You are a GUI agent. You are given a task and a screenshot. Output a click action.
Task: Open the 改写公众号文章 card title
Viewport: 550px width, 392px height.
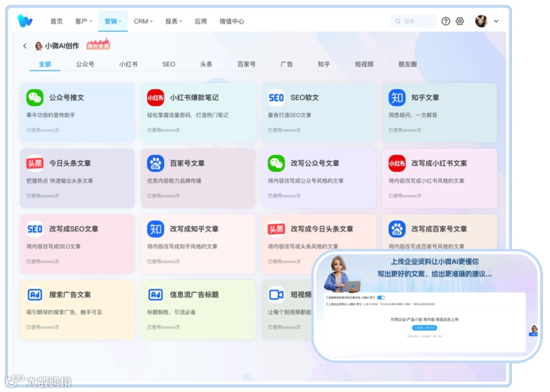pyautogui.click(x=315, y=163)
